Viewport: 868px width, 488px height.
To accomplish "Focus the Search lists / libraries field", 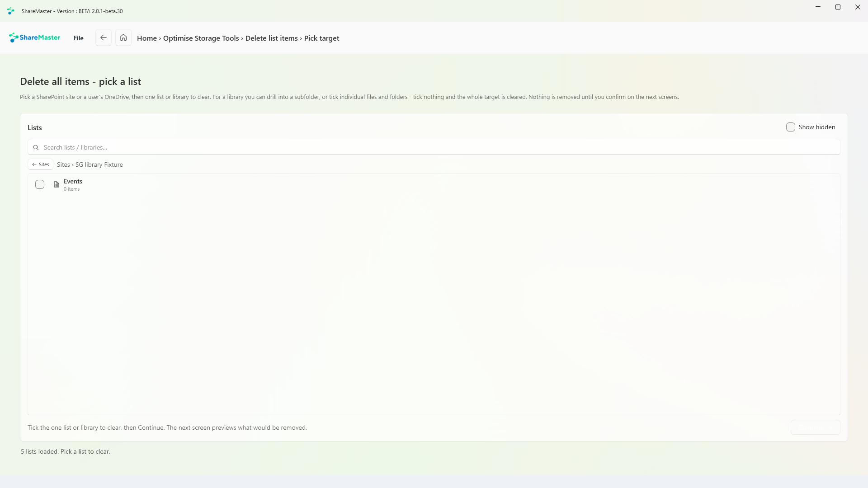I will (x=434, y=147).
